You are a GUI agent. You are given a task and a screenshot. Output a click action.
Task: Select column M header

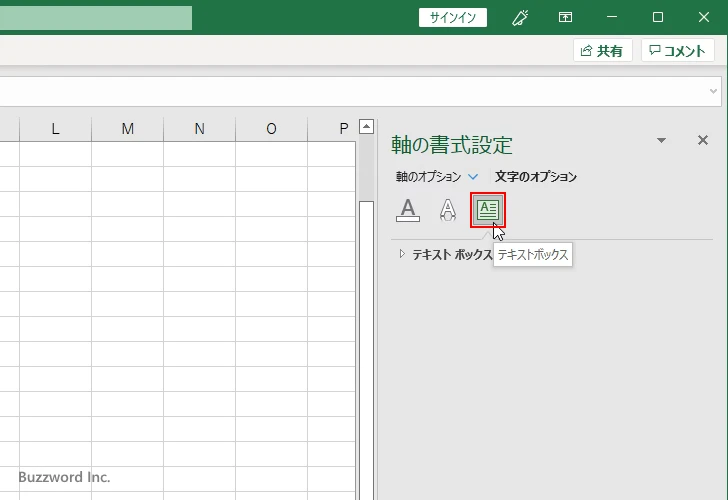coord(128,129)
